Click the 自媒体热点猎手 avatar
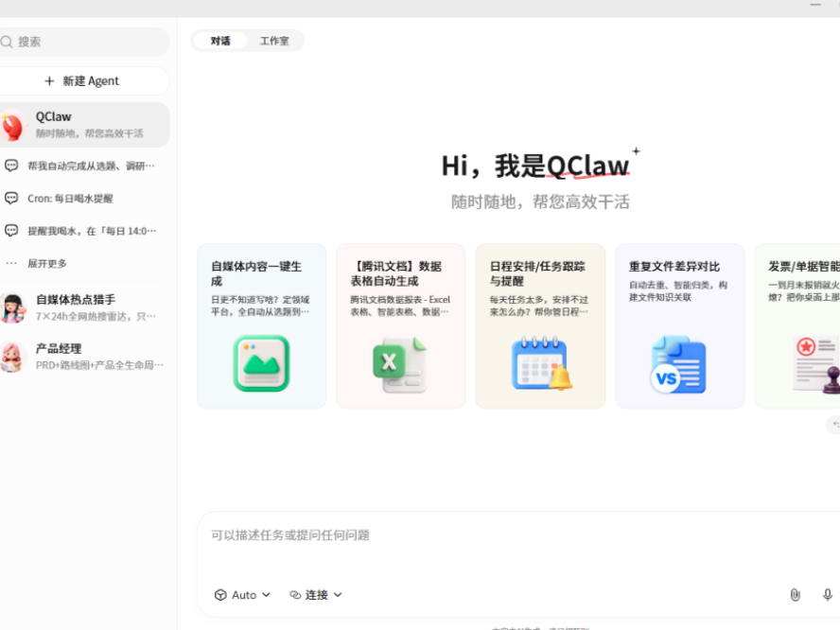Screen dimensions: 840x630 pos(13,308)
